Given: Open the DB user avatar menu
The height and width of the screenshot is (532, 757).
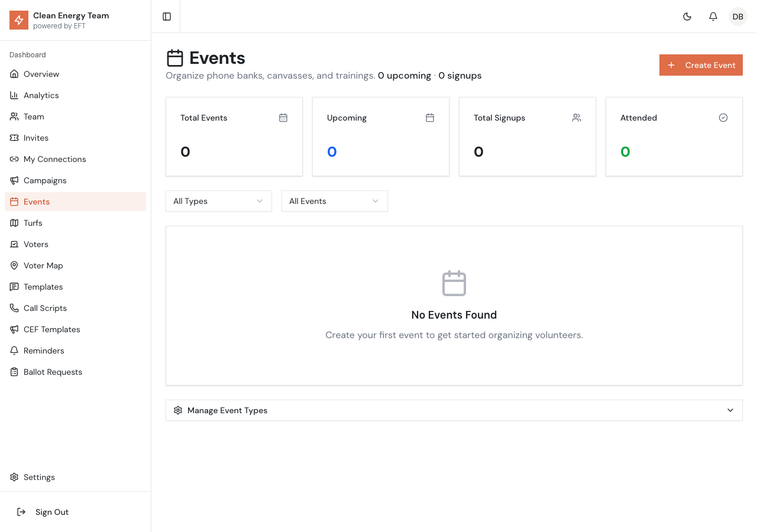Looking at the screenshot, I should (738, 17).
